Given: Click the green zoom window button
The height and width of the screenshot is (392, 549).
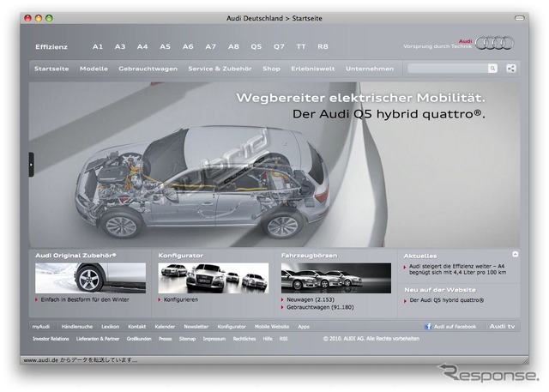Looking at the screenshot, I should click(x=50, y=18).
